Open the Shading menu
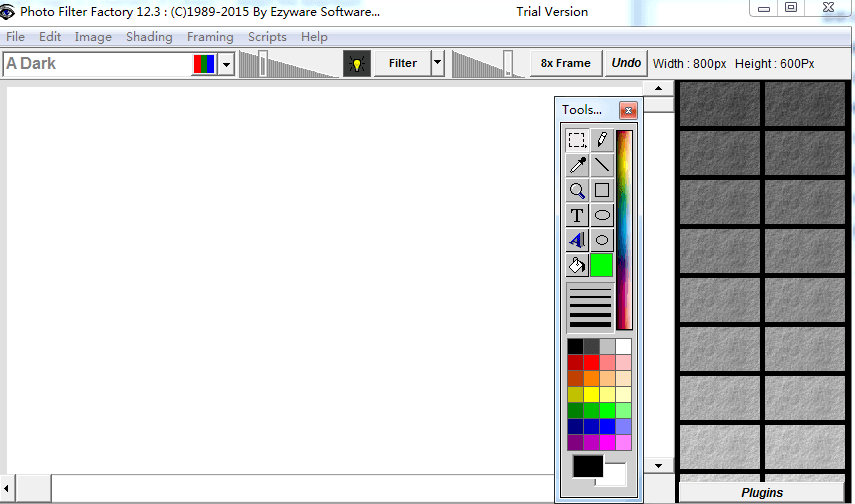 (x=149, y=37)
